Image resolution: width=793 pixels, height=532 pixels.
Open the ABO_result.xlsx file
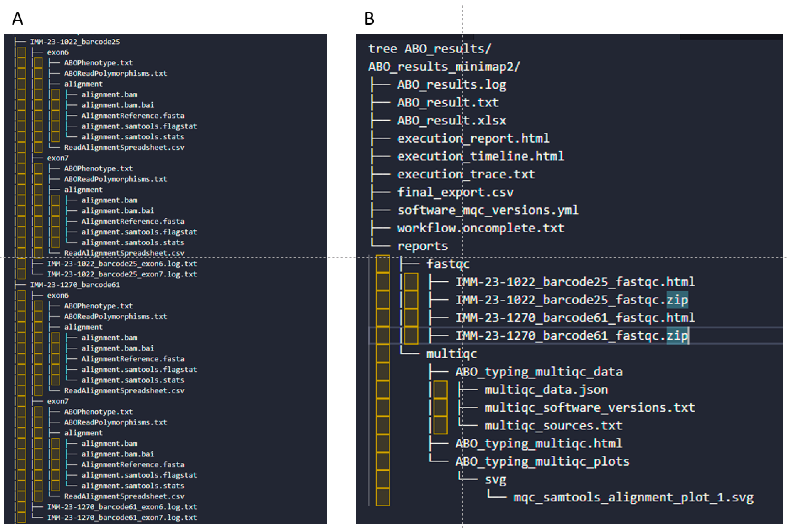pyautogui.click(x=451, y=120)
